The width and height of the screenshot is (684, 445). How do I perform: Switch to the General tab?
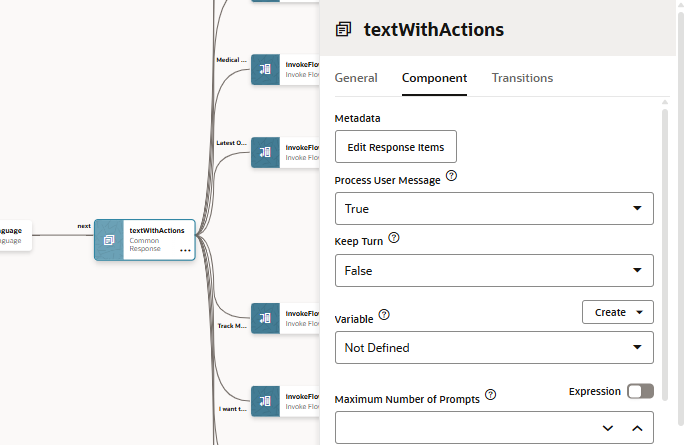click(x=356, y=78)
